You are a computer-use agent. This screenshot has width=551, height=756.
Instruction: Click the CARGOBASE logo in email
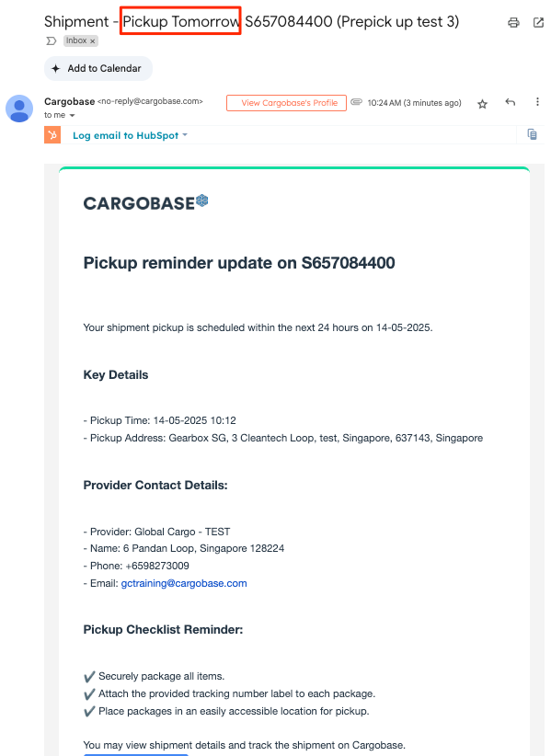[145, 203]
